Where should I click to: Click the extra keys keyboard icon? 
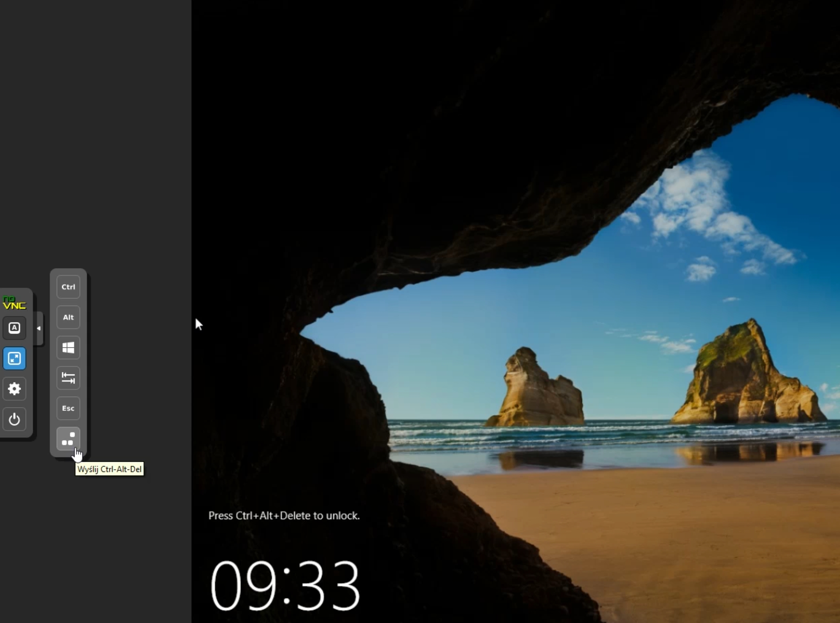(15, 328)
